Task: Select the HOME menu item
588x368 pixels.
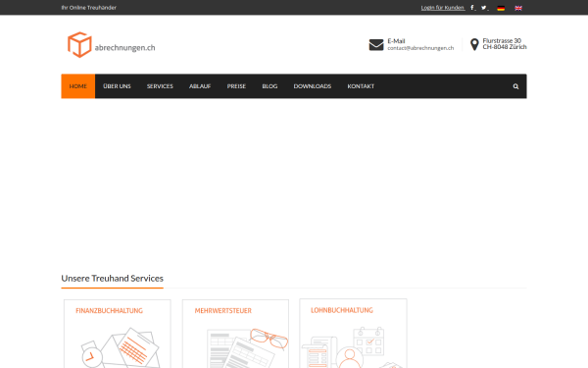Action: pyautogui.click(x=78, y=86)
